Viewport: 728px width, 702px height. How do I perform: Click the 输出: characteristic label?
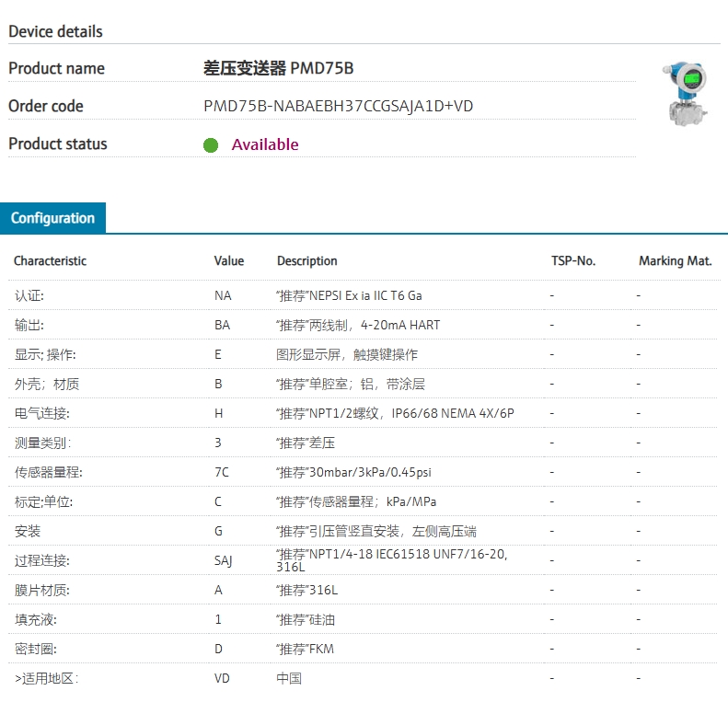click(x=29, y=325)
